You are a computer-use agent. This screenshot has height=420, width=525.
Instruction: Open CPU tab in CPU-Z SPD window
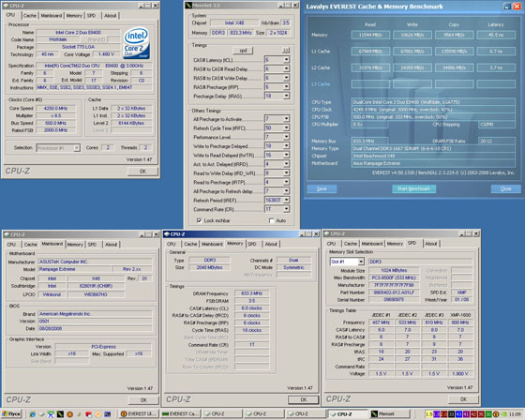332,244
